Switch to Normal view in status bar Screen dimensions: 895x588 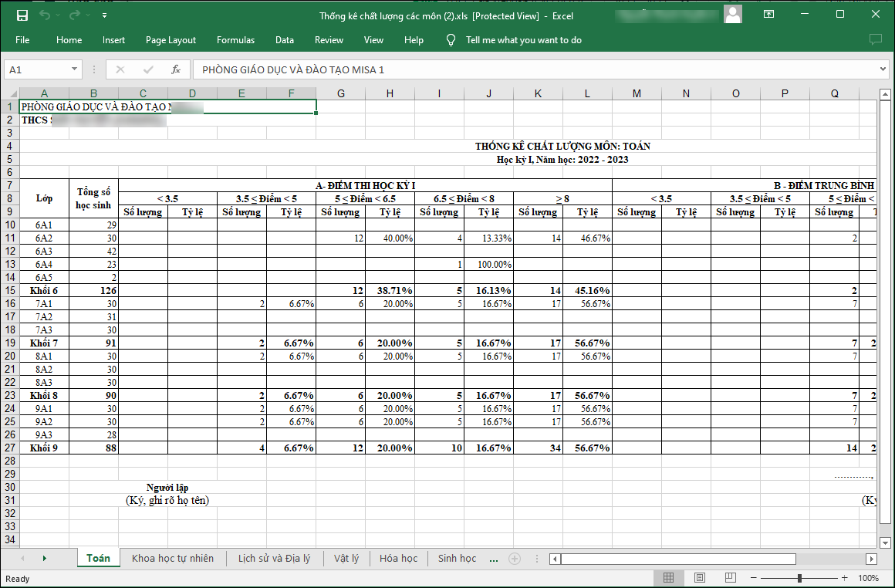pos(669,578)
